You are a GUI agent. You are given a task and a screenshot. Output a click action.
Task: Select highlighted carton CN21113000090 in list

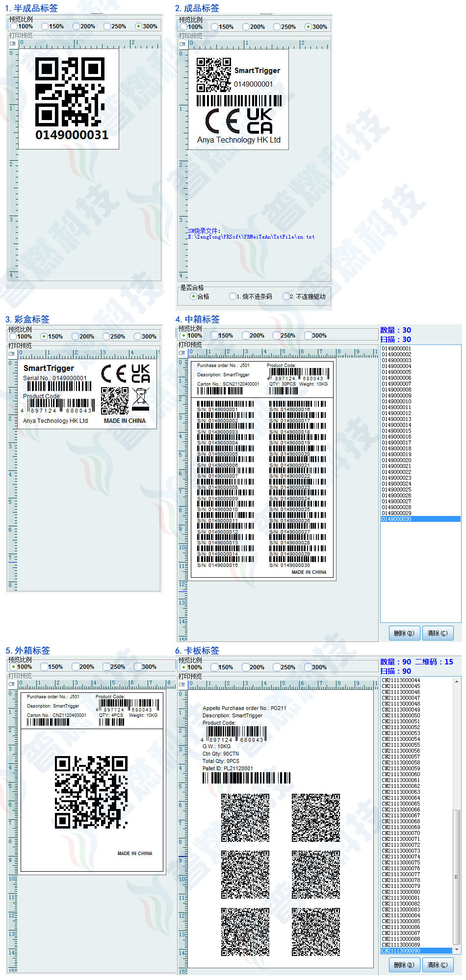point(416,951)
